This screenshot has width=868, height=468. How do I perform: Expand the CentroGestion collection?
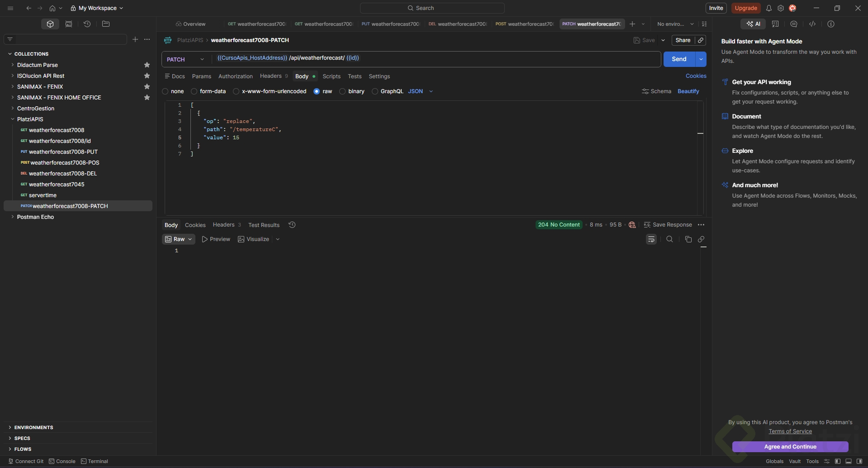pos(12,109)
